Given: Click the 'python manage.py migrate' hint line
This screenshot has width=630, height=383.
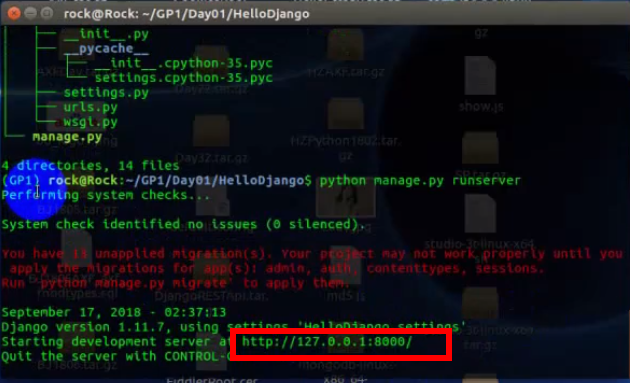Looking at the screenshot, I should coord(176,283).
